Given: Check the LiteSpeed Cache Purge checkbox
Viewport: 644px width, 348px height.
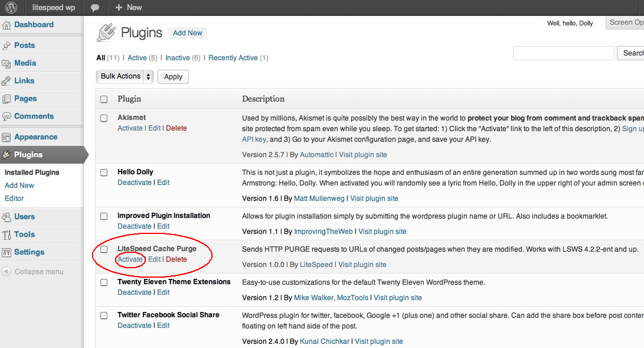Looking at the screenshot, I should coord(104,249).
